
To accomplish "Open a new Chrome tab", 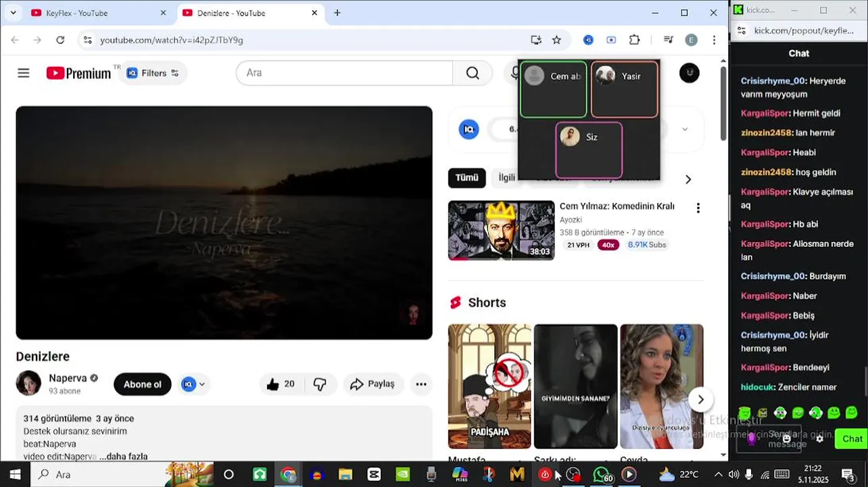I will 337,13.
